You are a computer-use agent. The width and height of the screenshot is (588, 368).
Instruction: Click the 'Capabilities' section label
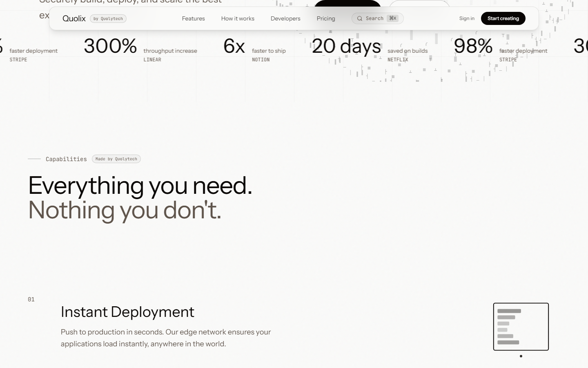(x=66, y=159)
